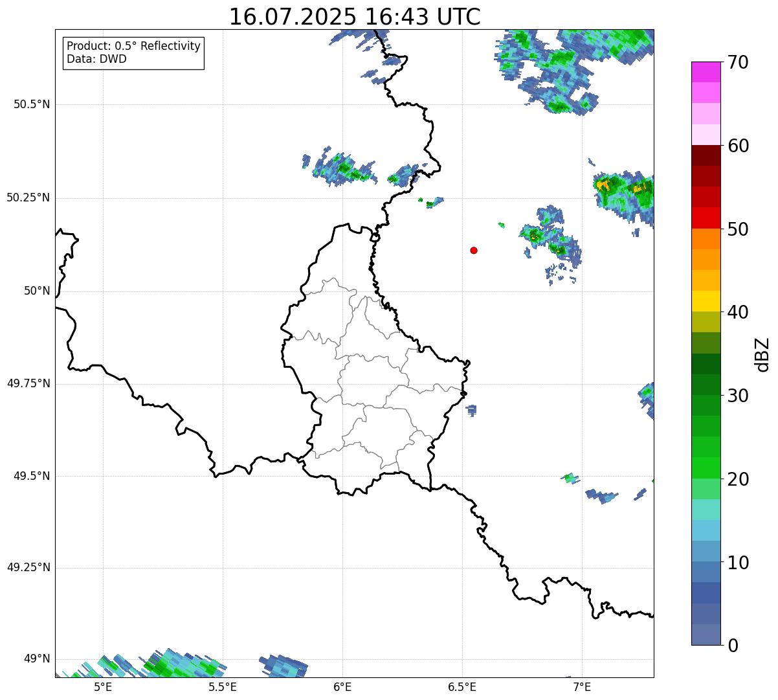Click the latitude label "50.25°N"
Image resolution: width=778 pixels, height=700 pixels.
click(28, 198)
